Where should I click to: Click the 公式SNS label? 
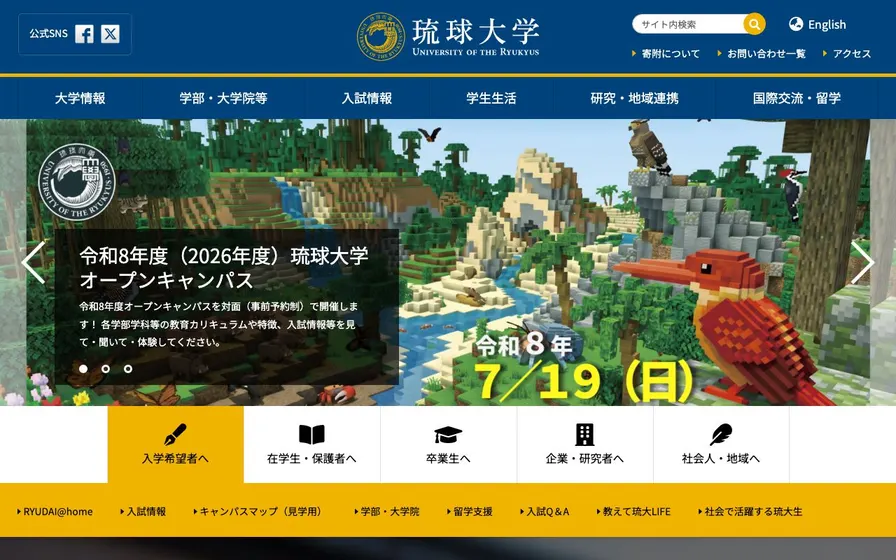(49, 34)
